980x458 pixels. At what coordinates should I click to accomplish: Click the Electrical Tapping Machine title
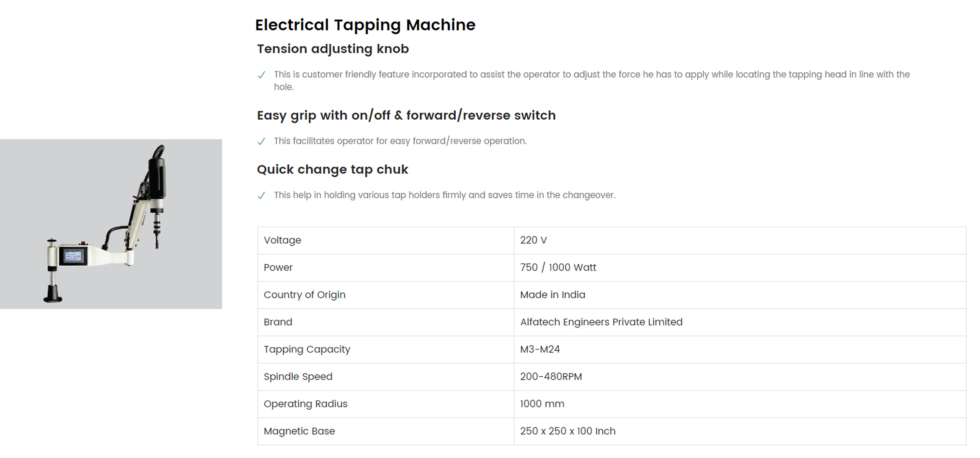(x=365, y=25)
